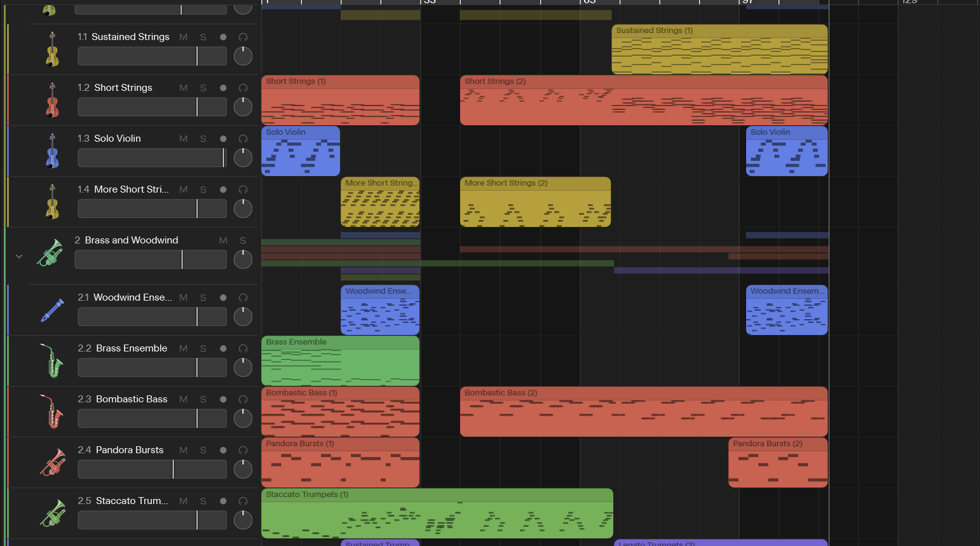Screen dimensions: 980x546
Task: Record-enable the Solo Violin track
Action: coord(223,139)
